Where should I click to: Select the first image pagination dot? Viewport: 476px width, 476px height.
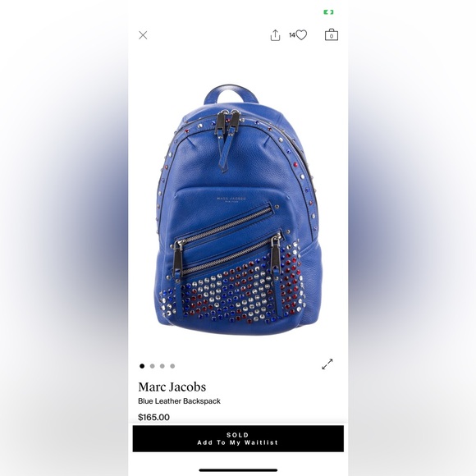click(x=142, y=366)
